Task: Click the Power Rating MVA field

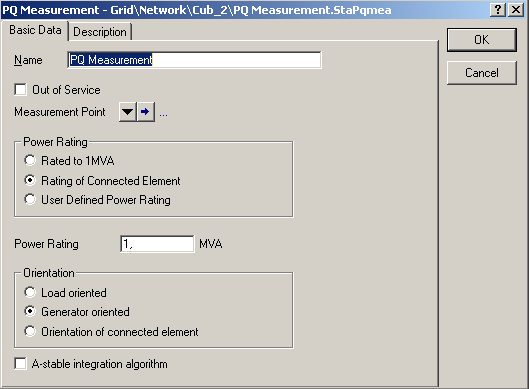Action: click(157, 244)
